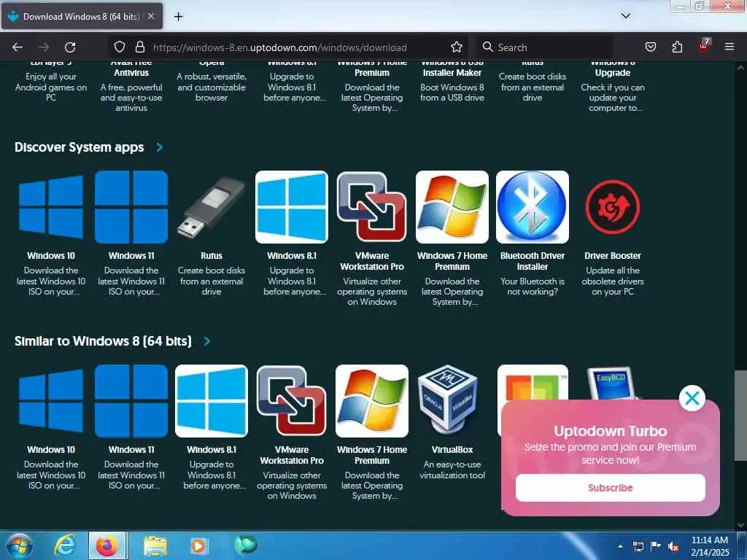Open VMware Workstation Pro icon in Discover System apps
This screenshot has width=747, height=560.
point(371,207)
